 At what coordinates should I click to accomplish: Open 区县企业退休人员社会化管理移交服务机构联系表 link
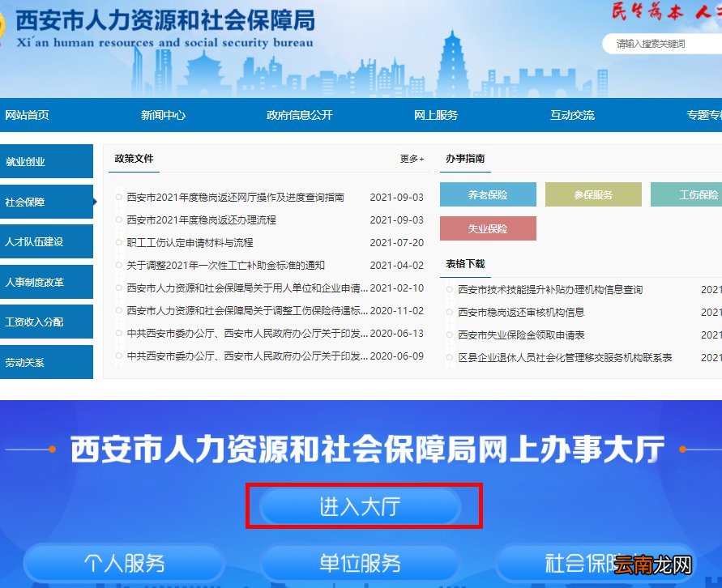point(565,357)
